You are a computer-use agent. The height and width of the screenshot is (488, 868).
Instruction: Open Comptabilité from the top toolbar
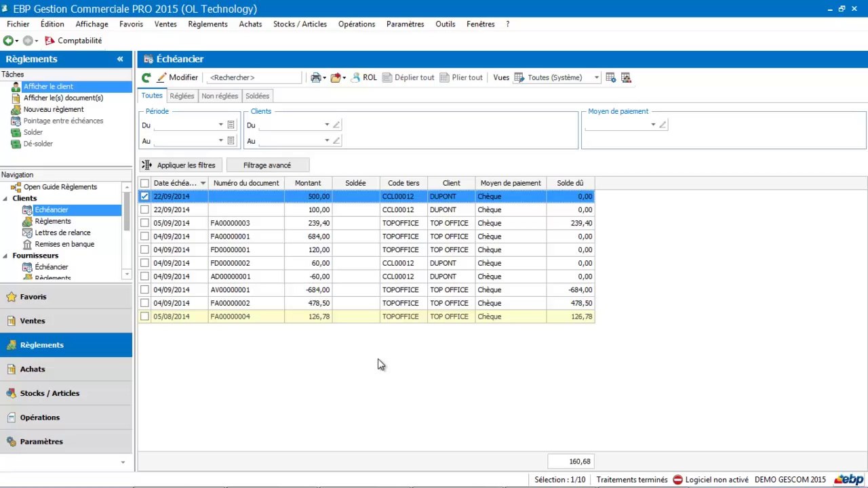[73, 41]
